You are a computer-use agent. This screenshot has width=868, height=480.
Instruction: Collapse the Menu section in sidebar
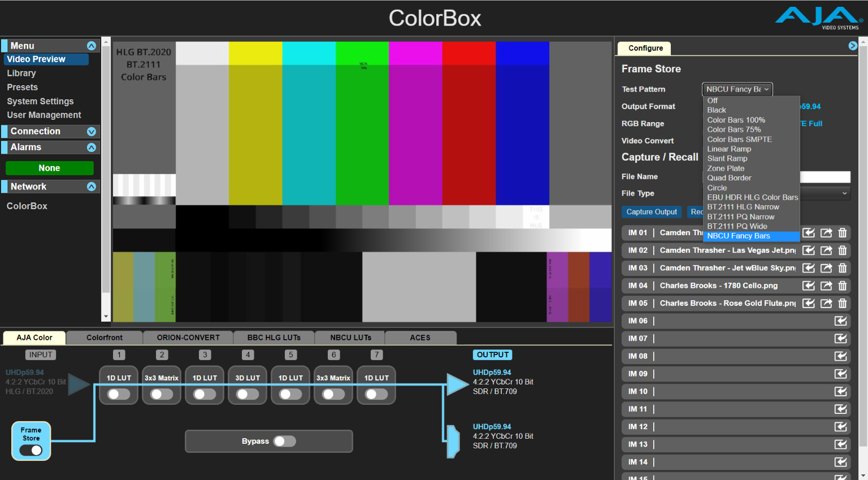click(91, 46)
